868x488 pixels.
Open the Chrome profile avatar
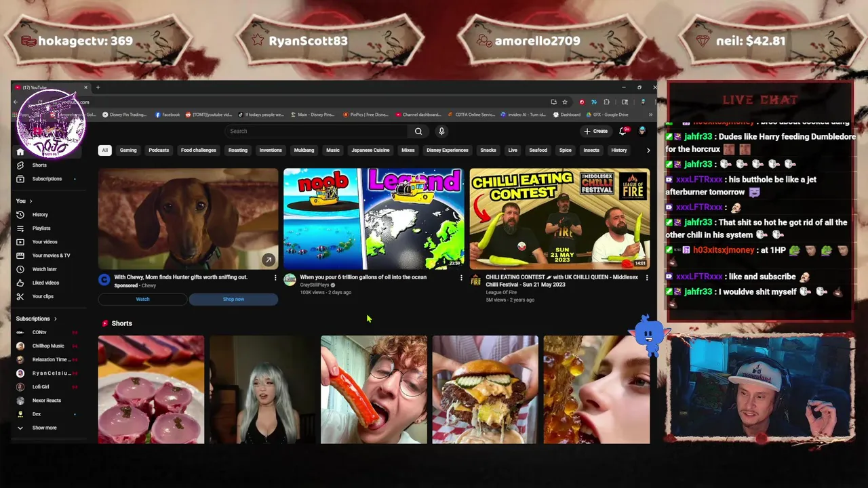(x=643, y=102)
